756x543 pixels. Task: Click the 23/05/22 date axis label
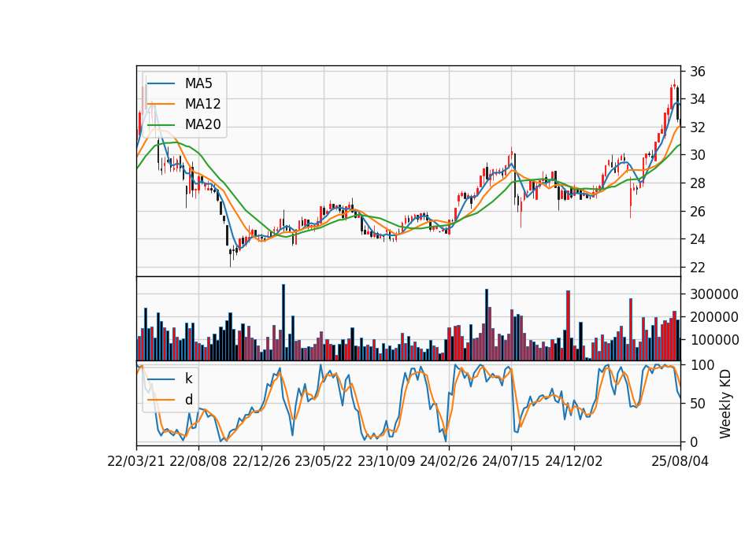(x=324, y=462)
